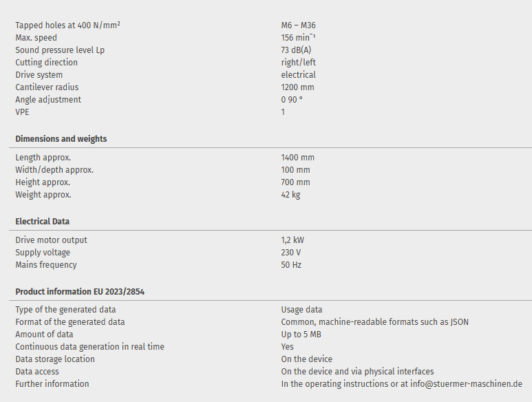This screenshot has width=532, height=402.
Task: Click the Max. speed label
Action: 36,38
